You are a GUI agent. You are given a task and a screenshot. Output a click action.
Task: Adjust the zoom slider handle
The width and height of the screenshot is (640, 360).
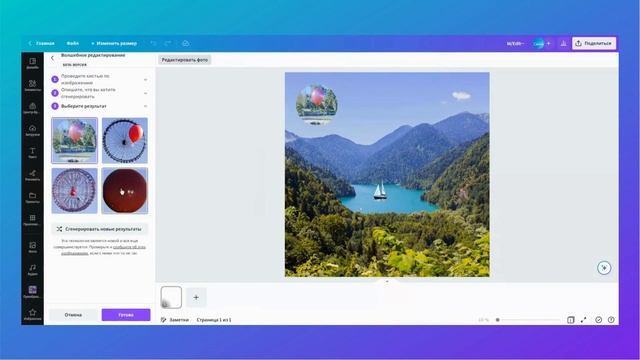(x=498, y=320)
